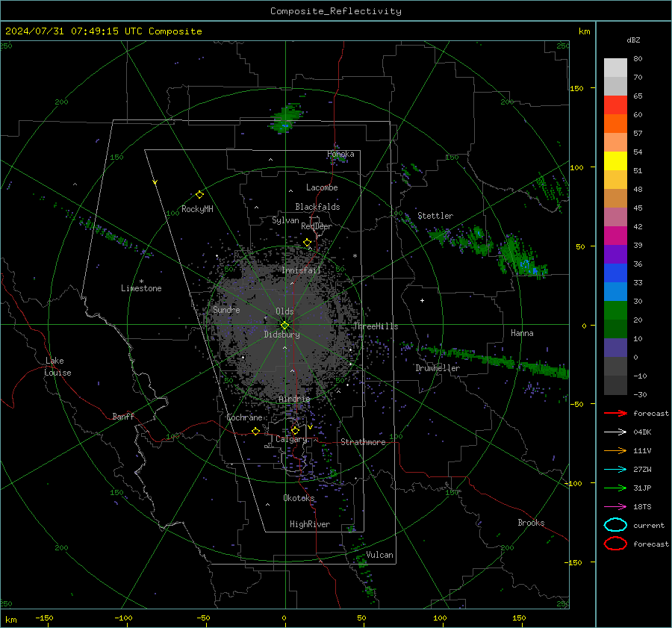
Task: Click the orange 111V arrow in legend
Action: 615,450
